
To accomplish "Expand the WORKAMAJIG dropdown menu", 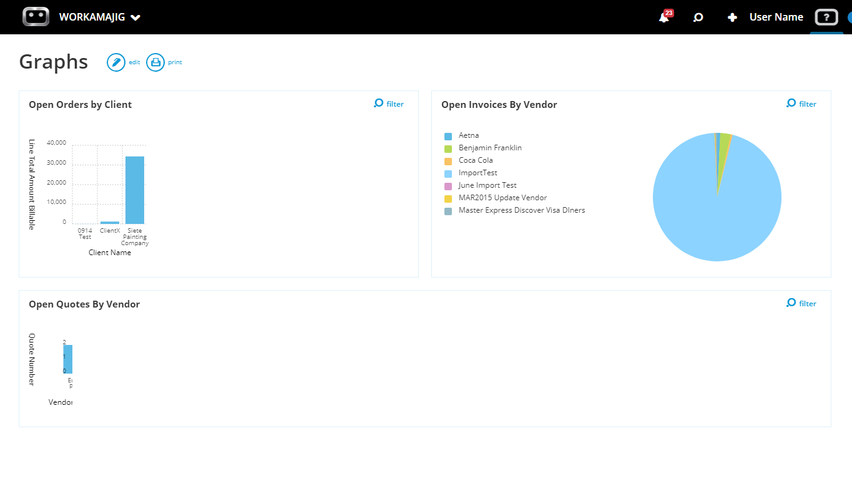I will point(100,17).
